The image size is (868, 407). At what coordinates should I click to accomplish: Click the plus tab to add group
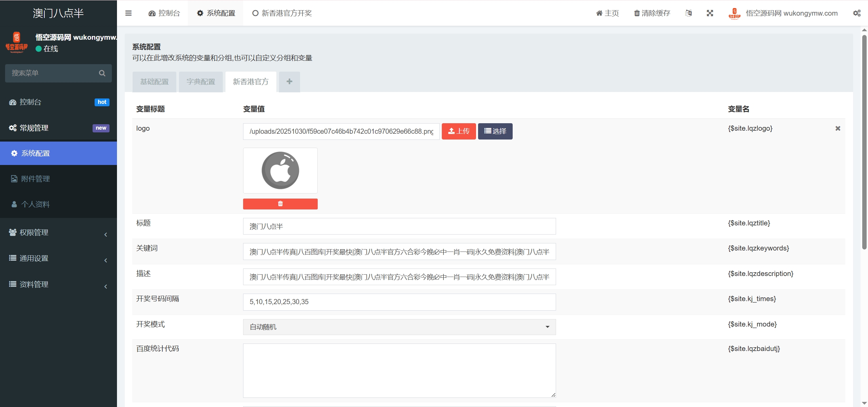tap(289, 81)
